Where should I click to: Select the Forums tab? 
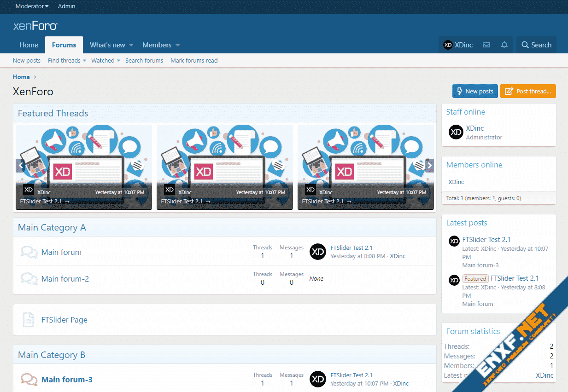pos(64,45)
